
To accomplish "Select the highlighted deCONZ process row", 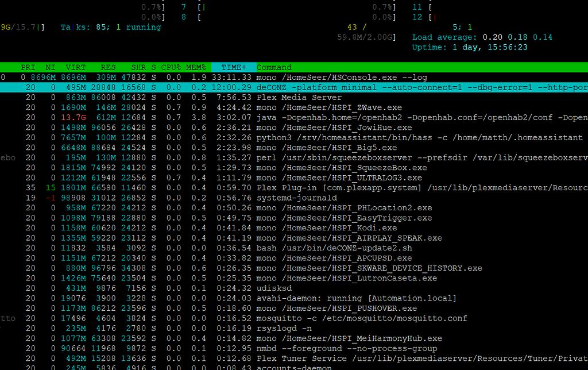I will click(x=287, y=87).
